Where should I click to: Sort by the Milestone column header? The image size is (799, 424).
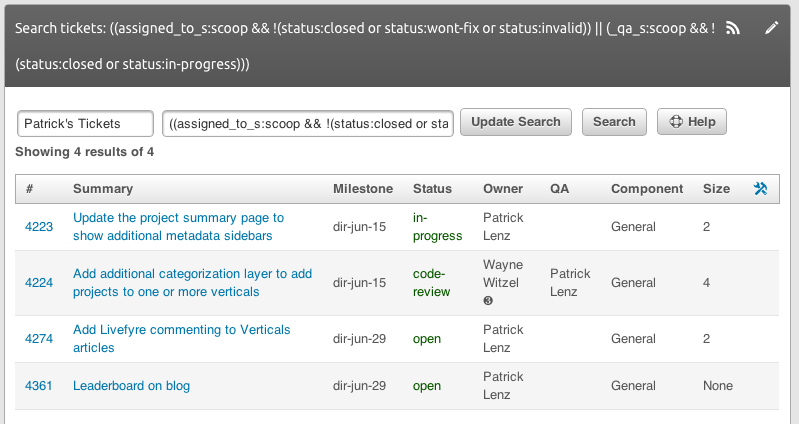(x=362, y=189)
